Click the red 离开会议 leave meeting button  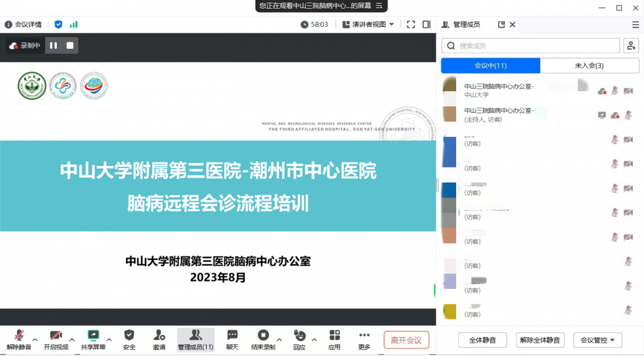click(406, 340)
